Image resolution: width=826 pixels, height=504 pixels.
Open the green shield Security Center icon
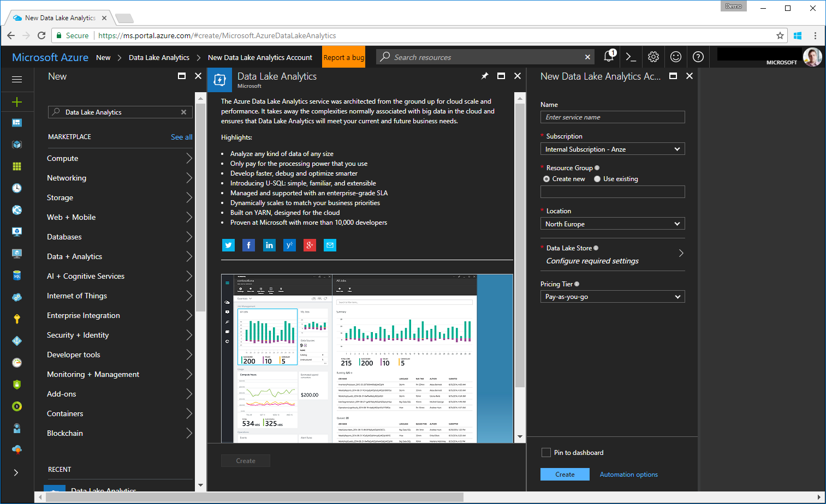pyautogui.click(x=17, y=385)
